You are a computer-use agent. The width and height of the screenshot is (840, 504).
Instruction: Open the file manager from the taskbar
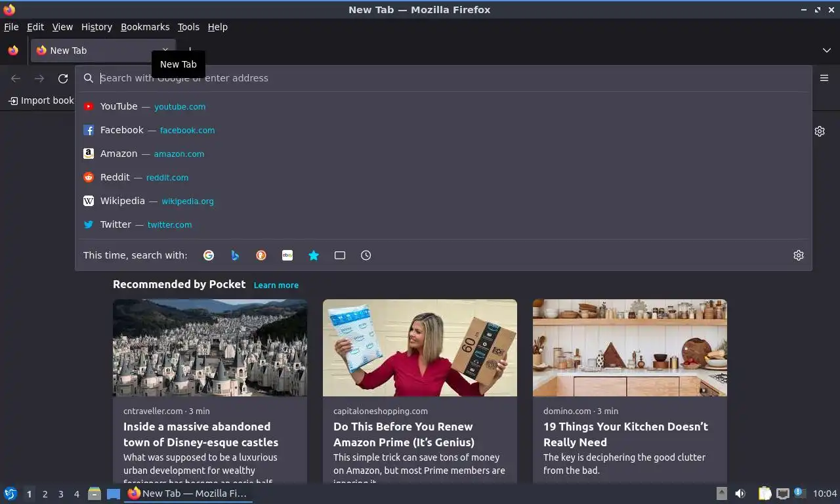pos(94,493)
